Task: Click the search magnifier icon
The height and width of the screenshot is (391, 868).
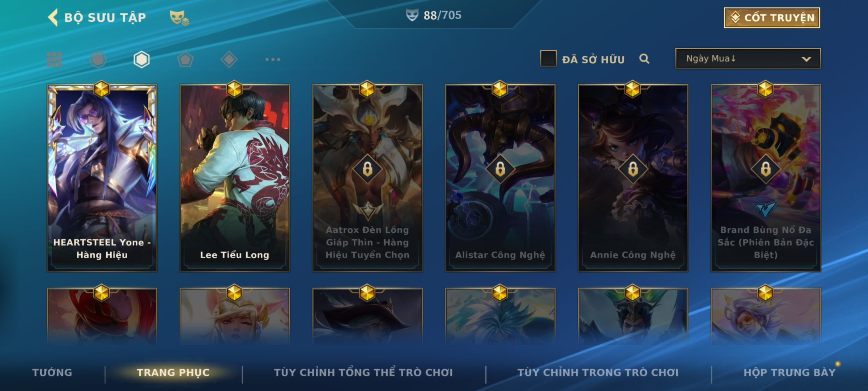Action: [644, 59]
